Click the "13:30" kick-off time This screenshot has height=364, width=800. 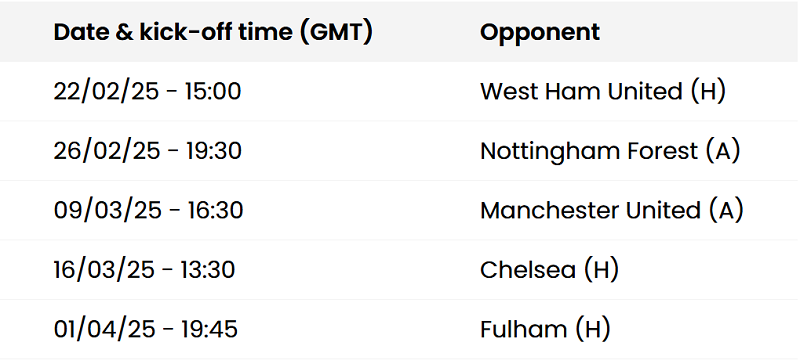click(x=208, y=270)
